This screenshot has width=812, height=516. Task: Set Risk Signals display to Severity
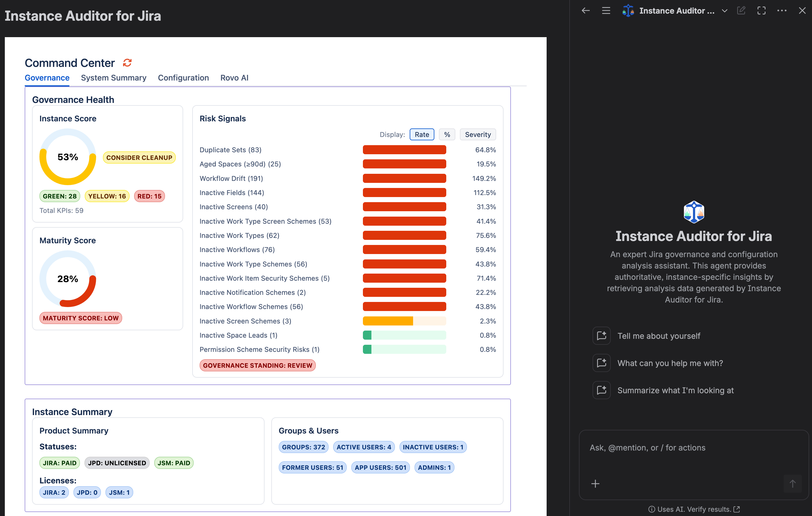tap(478, 135)
